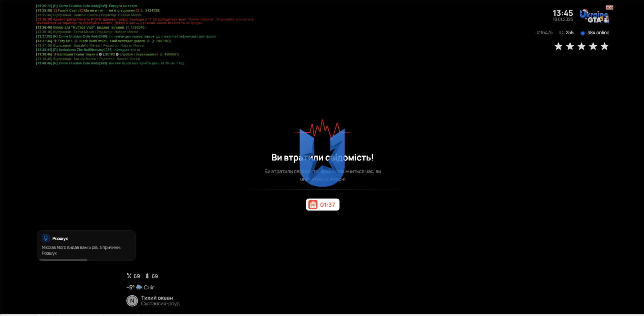Click the 13:35:22 Cole Addy chat message
The width and height of the screenshot is (644, 316).
tap(86, 6)
